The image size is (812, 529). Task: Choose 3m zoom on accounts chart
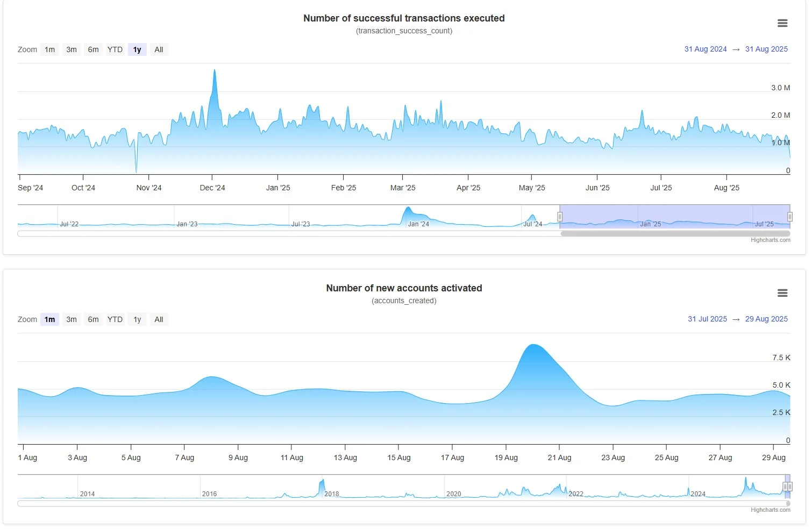[x=72, y=319]
